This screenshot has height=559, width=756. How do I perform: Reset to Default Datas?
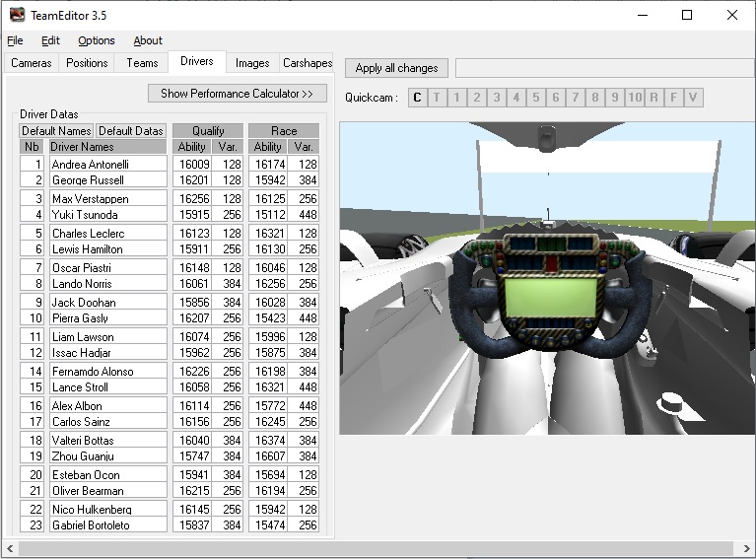coord(131,131)
